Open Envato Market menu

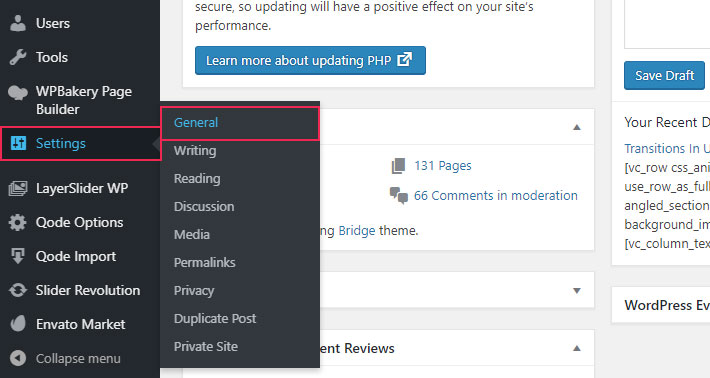80,324
